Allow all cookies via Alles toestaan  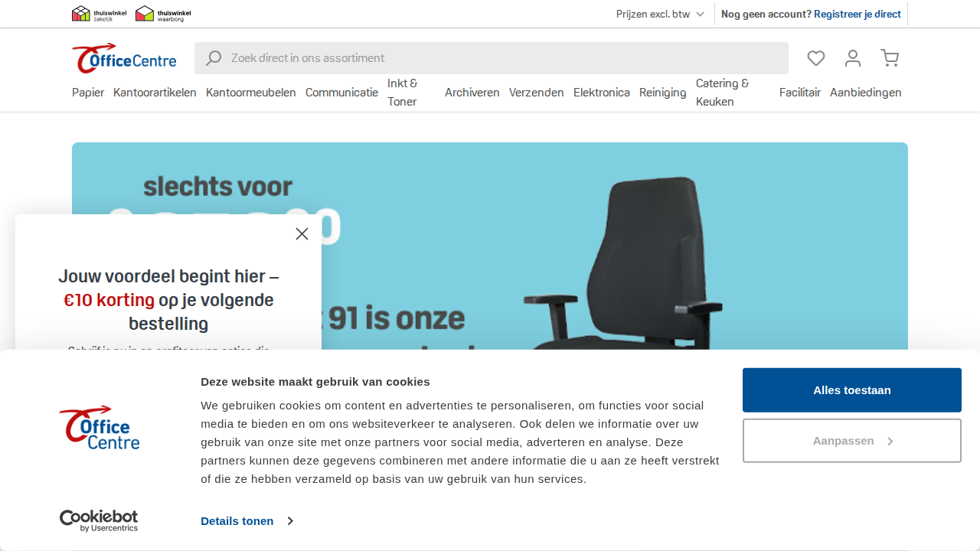point(851,390)
